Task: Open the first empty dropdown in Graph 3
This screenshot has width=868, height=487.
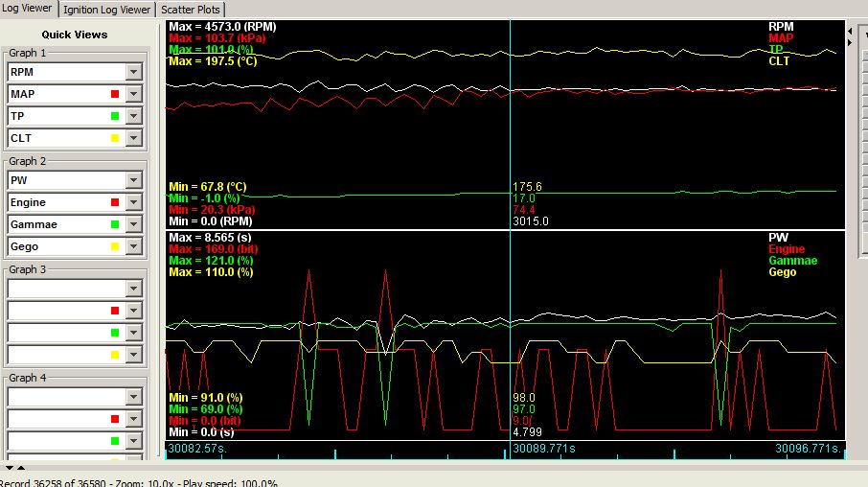Action: click(x=134, y=289)
